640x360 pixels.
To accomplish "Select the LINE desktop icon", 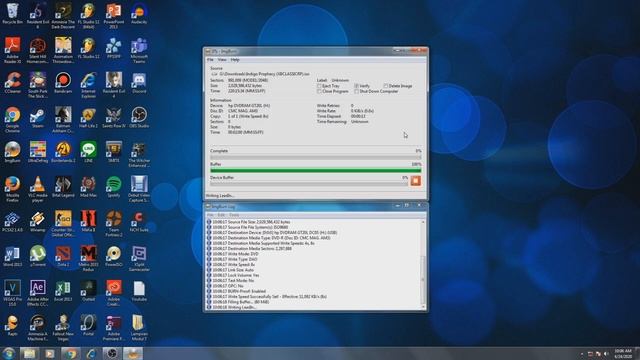I will (x=88, y=152).
